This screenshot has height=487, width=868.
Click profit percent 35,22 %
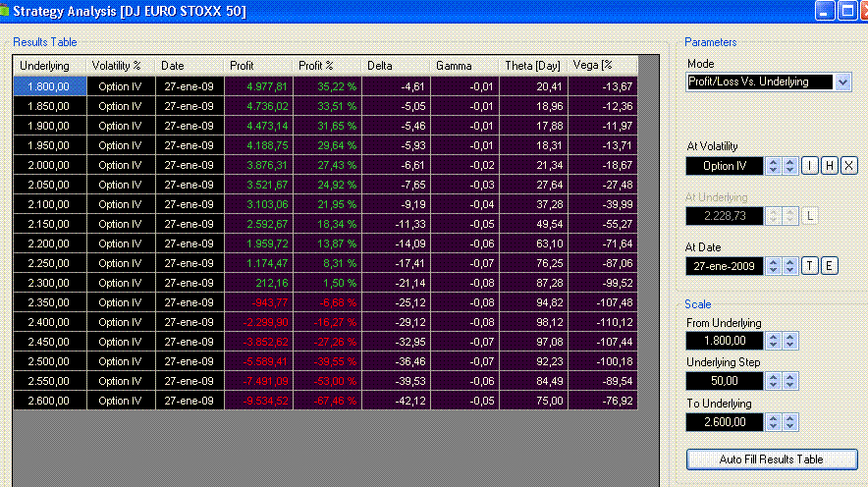pyautogui.click(x=327, y=86)
